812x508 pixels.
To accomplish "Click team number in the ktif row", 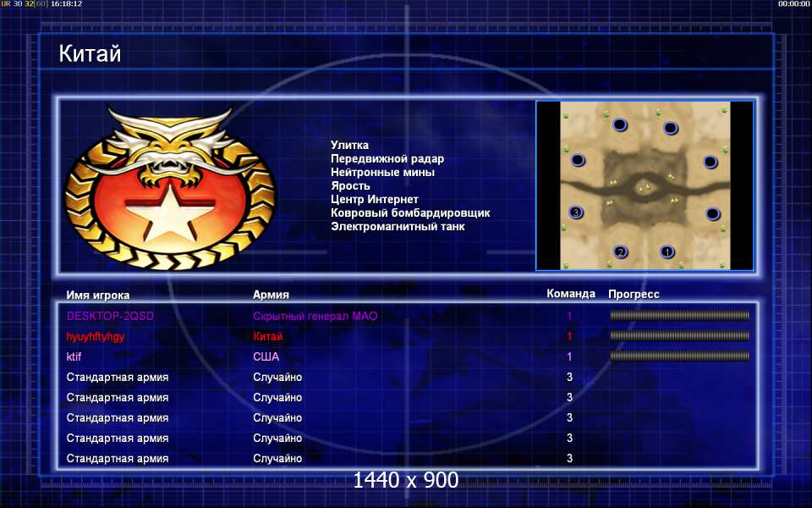I will click(569, 356).
